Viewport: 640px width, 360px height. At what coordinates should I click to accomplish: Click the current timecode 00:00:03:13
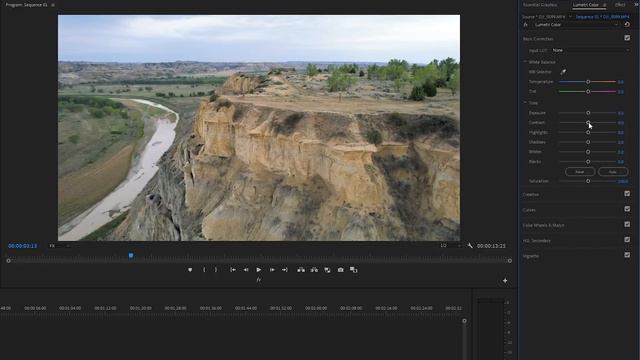point(22,246)
